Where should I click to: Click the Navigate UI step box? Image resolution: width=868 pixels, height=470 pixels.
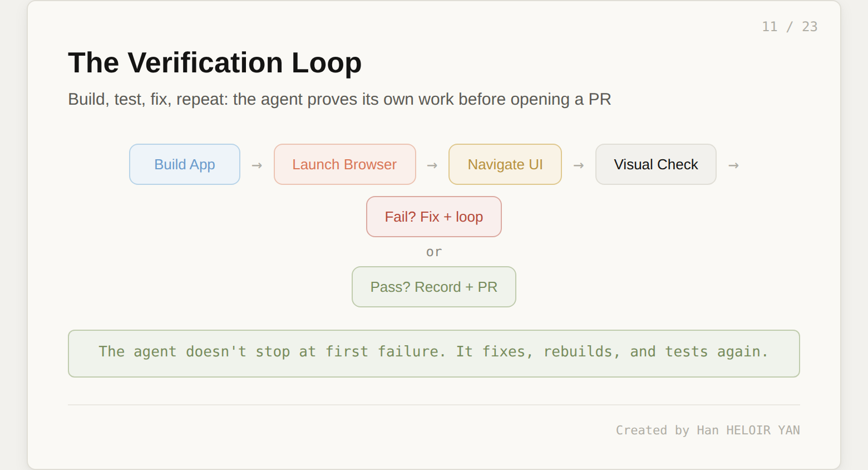coord(505,164)
